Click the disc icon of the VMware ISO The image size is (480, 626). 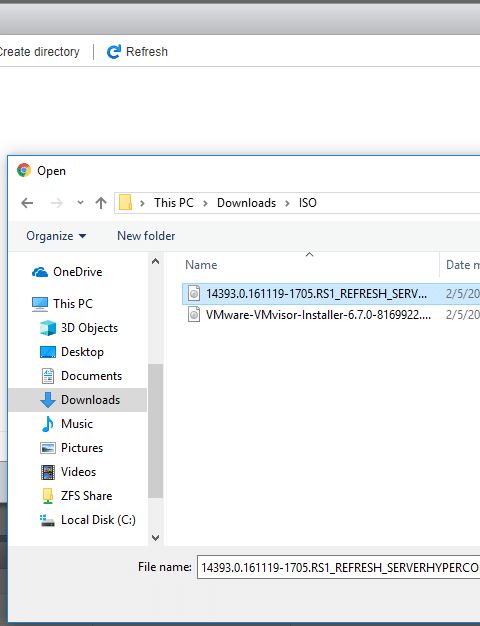click(x=194, y=314)
